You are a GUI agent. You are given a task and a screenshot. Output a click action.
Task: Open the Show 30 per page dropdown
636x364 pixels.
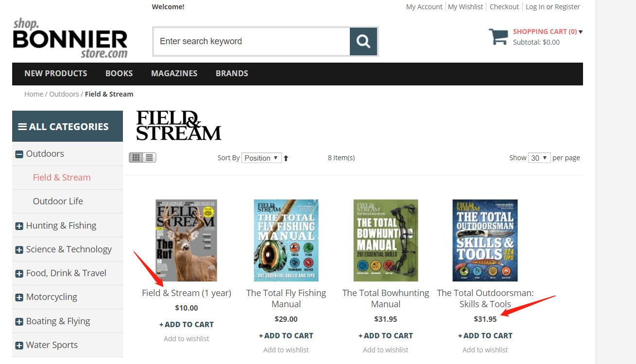(539, 158)
